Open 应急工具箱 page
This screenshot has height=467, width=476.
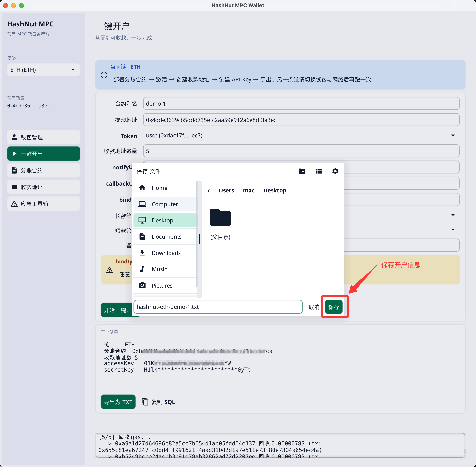(44, 204)
